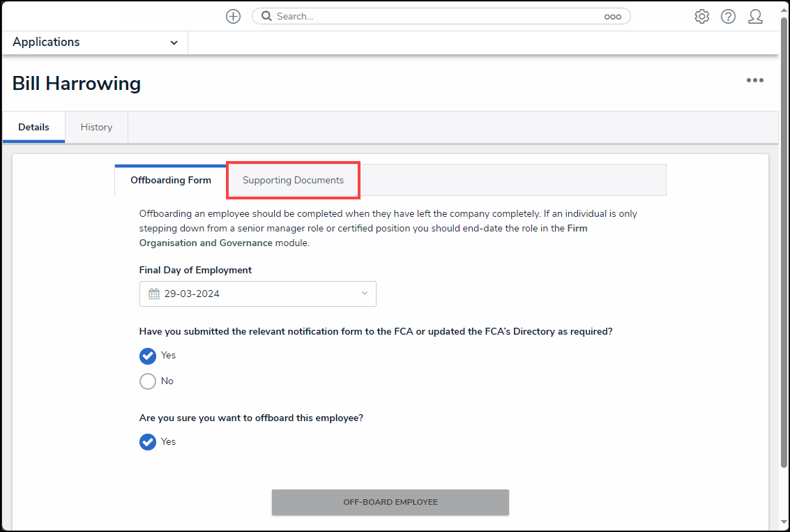
Task: Select the Details tab
Action: (33, 127)
